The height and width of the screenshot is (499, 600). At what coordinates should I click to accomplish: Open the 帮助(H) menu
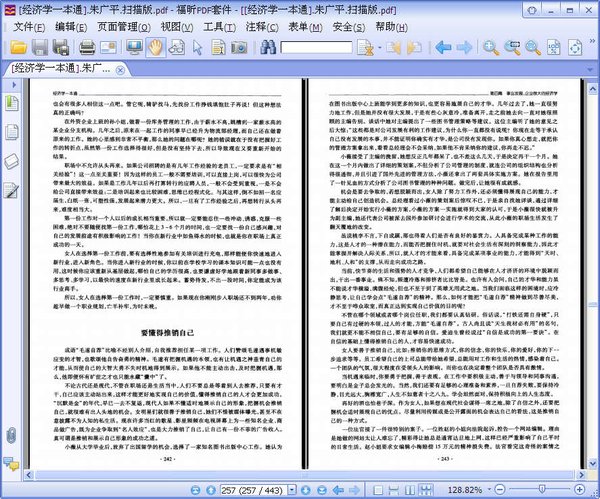click(391, 27)
